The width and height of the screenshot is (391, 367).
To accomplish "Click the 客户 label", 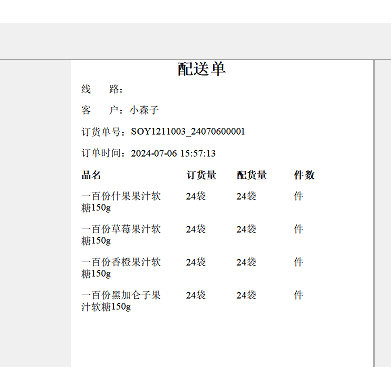I will pyautogui.click(x=102, y=110).
